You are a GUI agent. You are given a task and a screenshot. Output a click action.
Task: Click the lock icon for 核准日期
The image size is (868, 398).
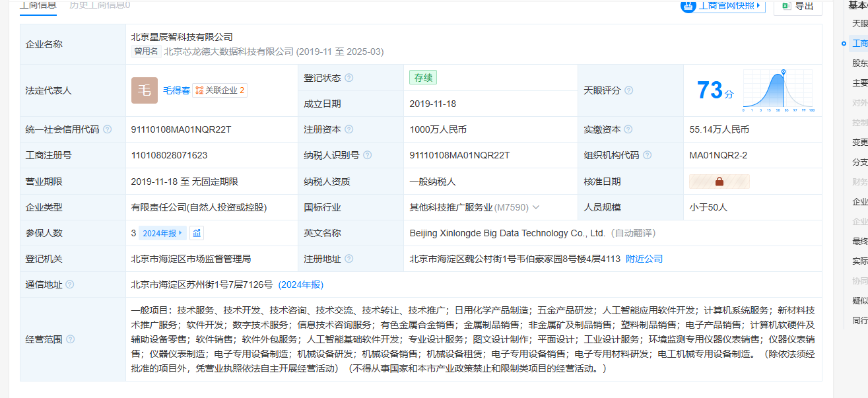[719, 182]
